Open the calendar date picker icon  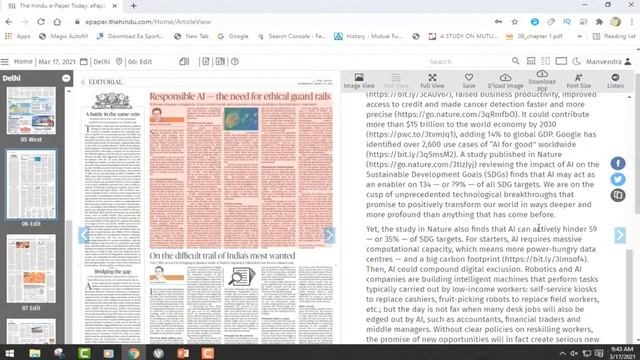pos(84,62)
